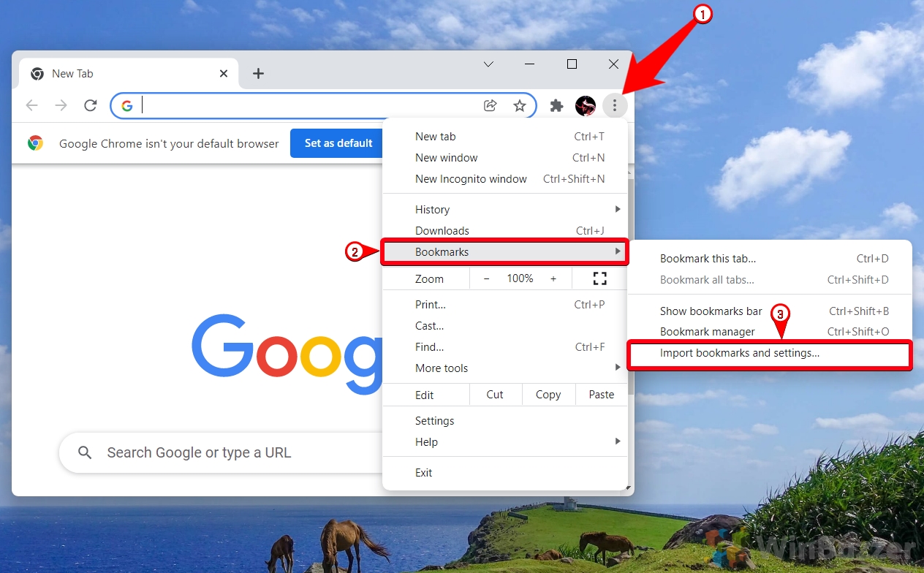
Task: Enter full screen via the zoom fullscreen icon
Action: point(599,278)
